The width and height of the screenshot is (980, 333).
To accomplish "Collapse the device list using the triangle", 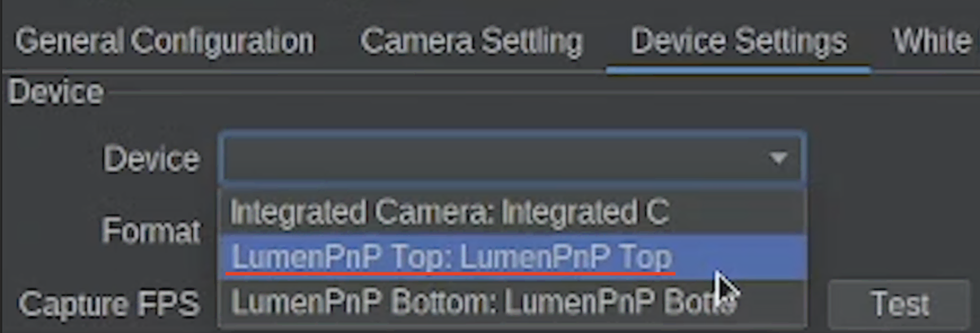I will 778,159.
